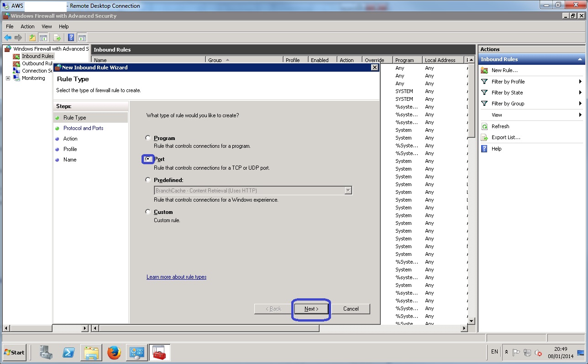Sort by the Program column header
This screenshot has width=588, height=364.
(x=407, y=60)
